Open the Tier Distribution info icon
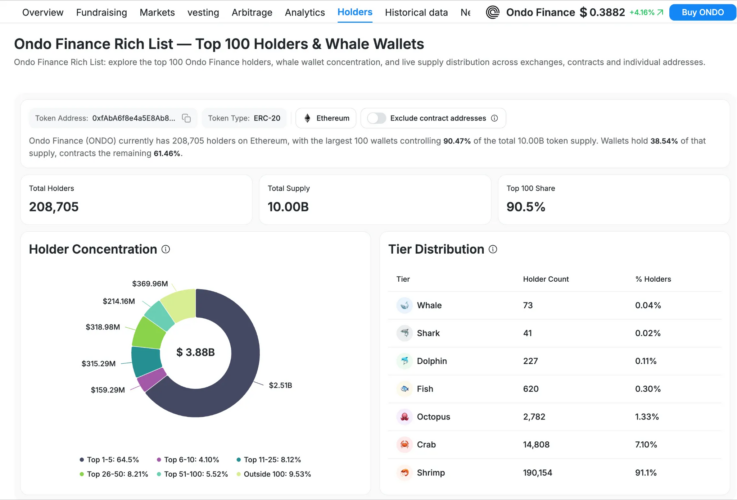This screenshot has height=500, width=737. (493, 249)
